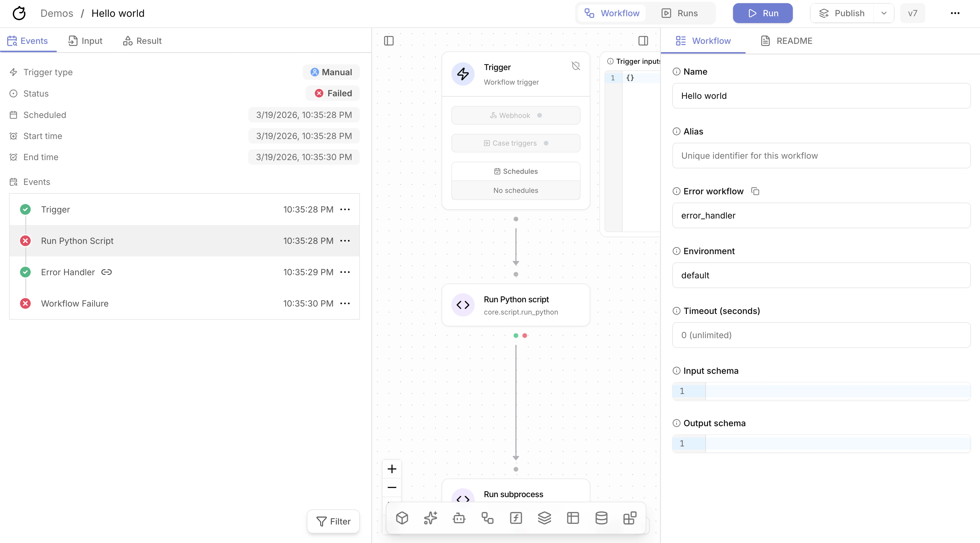The image size is (980, 543).
Task: Click the zoom out icon on the canvas
Action: (392, 487)
